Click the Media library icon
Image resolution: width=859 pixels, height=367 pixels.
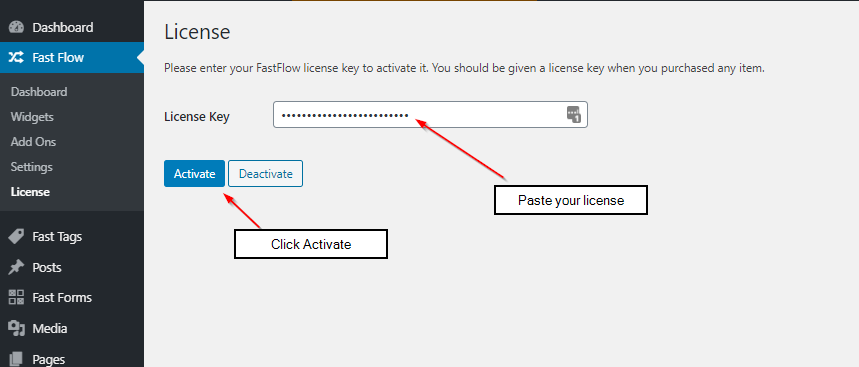pos(16,329)
